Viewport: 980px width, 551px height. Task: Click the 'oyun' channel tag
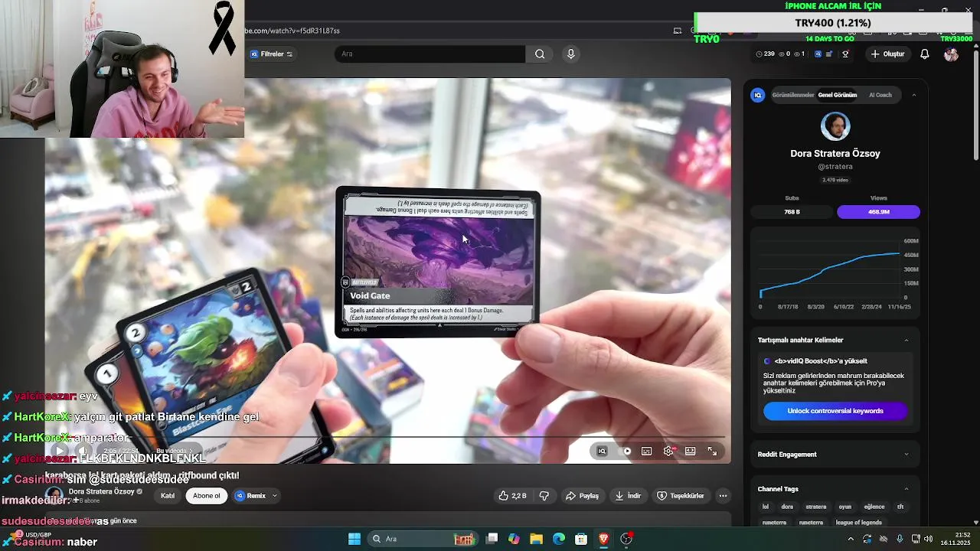click(x=844, y=507)
